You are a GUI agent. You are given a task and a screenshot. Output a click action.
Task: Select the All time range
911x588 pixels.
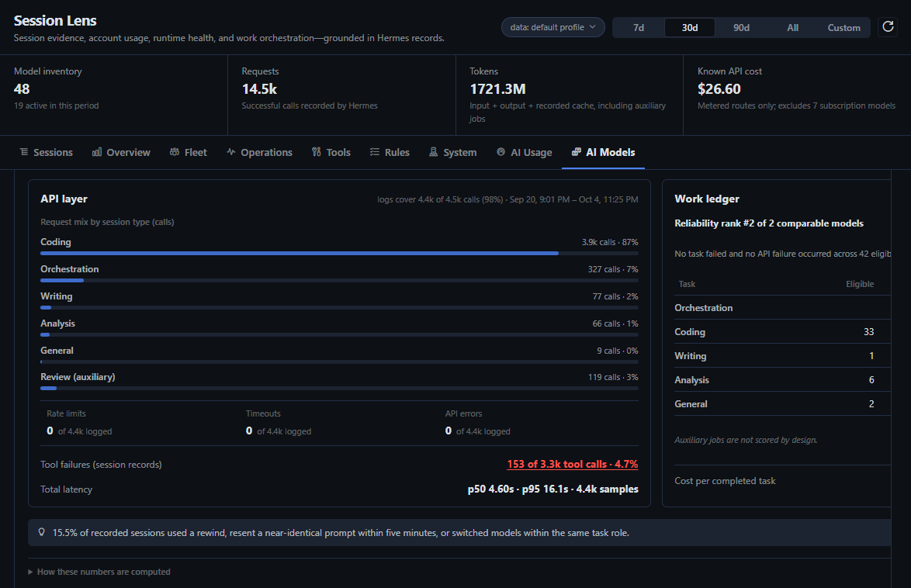click(792, 27)
